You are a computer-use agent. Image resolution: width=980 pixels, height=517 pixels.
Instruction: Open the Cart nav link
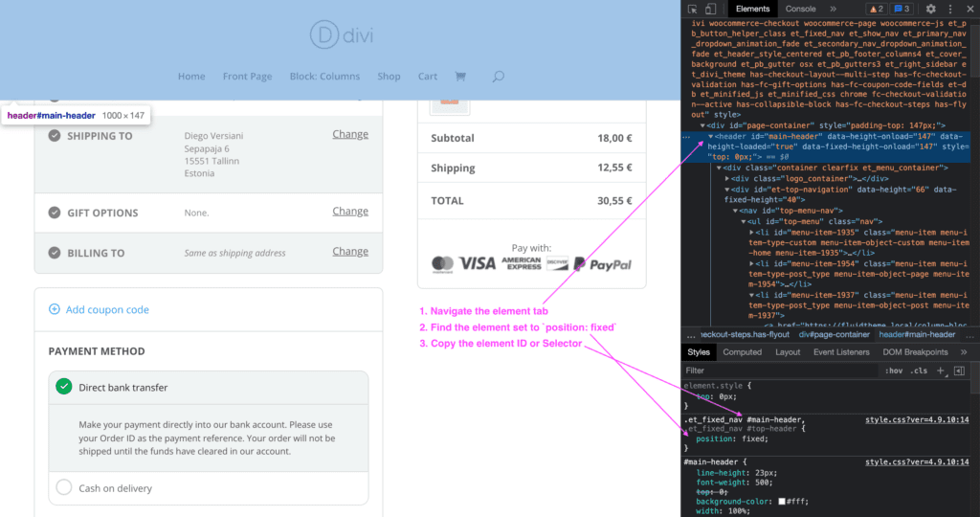[428, 77]
